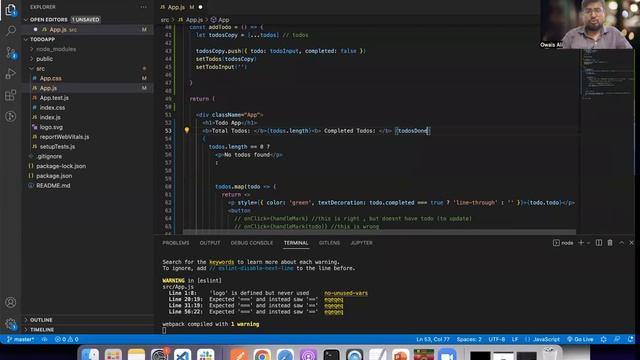Switch to the Output tab
Image resolution: width=640 pixels, height=360 pixels.
point(210,243)
